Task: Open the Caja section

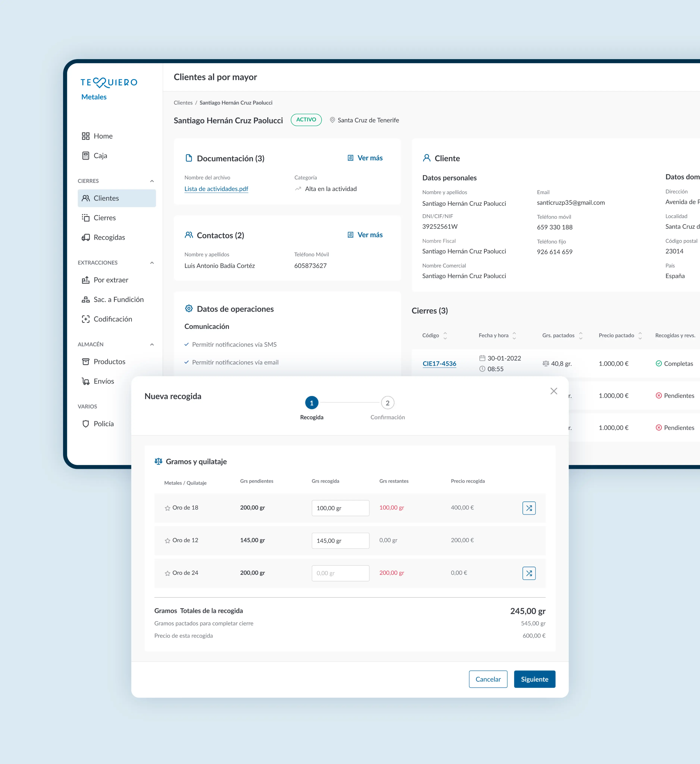Action: (x=100, y=155)
